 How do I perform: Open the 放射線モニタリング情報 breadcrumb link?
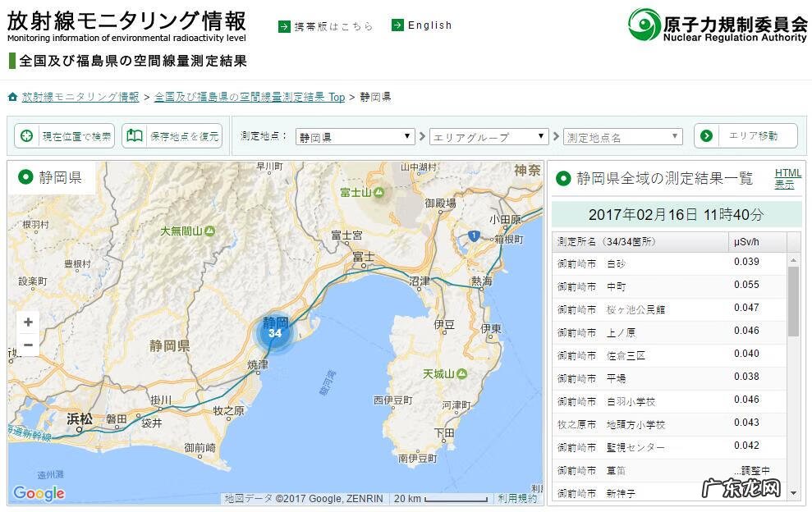[80, 97]
